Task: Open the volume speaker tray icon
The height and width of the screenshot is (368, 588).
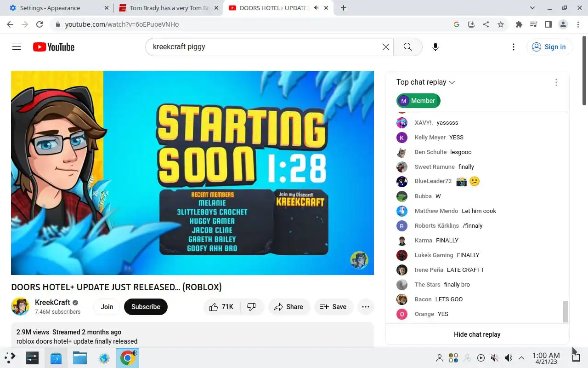Action: (x=509, y=358)
